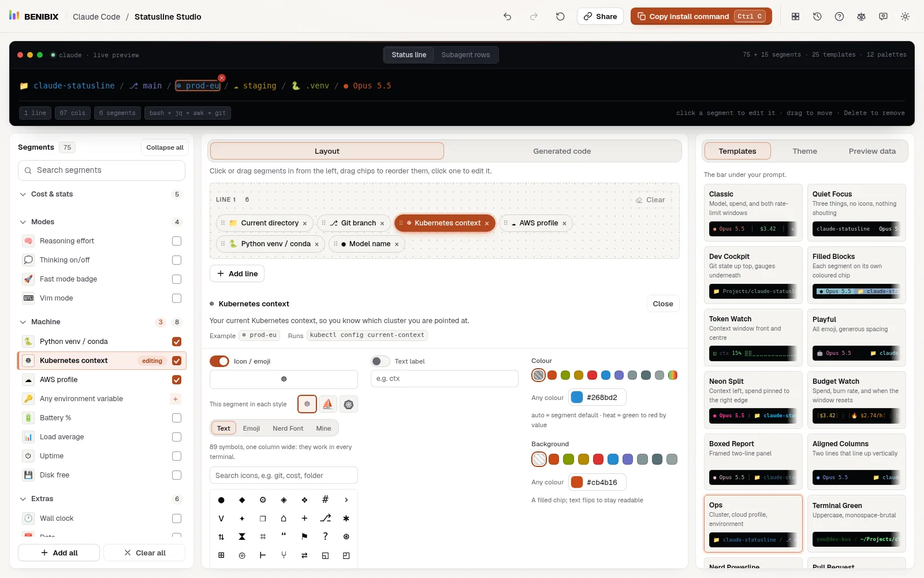Enable the Reasoning effort segment checkbox
Screen dimensions: 924x578
point(177,241)
